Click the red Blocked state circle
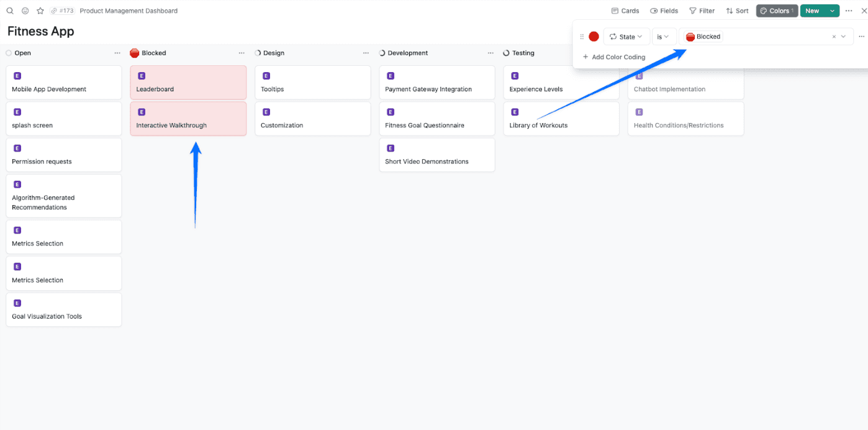Image resolution: width=868 pixels, height=430 pixels. point(594,36)
